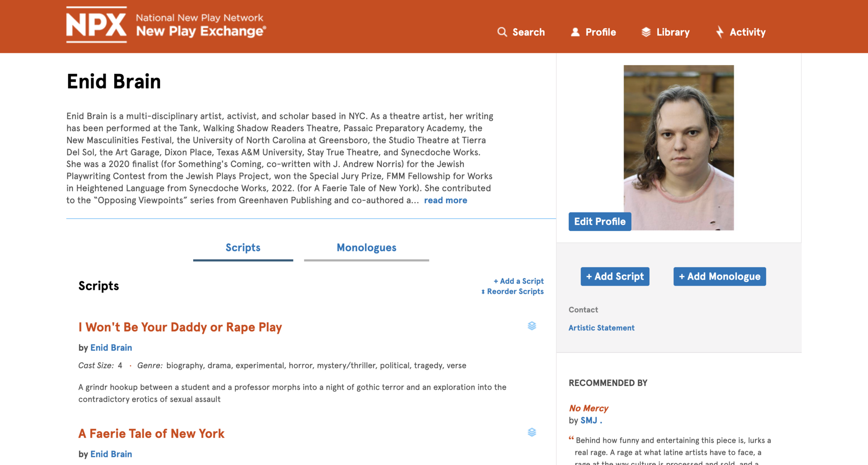This screenshot has height=465, width=868.
Task: Click the 'Behind how funny' recommendation quote
Action: pos(670,451)
